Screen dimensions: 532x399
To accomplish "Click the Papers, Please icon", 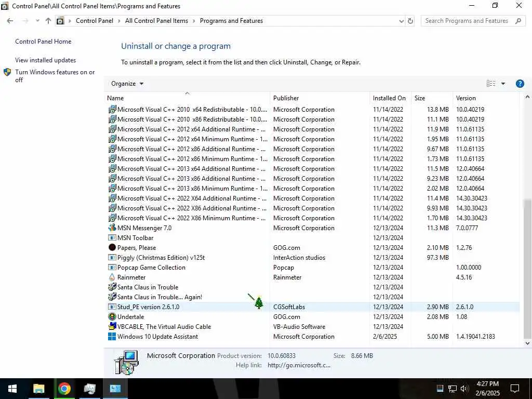I will [x=112, y=247].
